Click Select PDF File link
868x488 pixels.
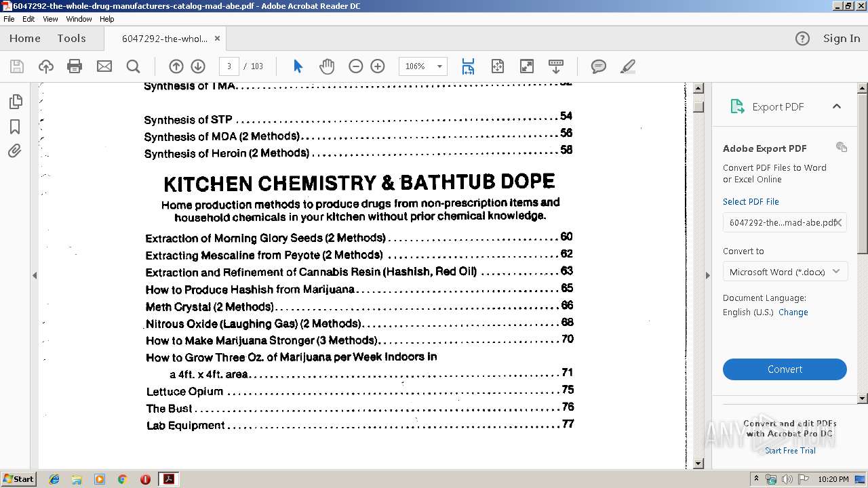pyautogui.click(x=751, y=201)
